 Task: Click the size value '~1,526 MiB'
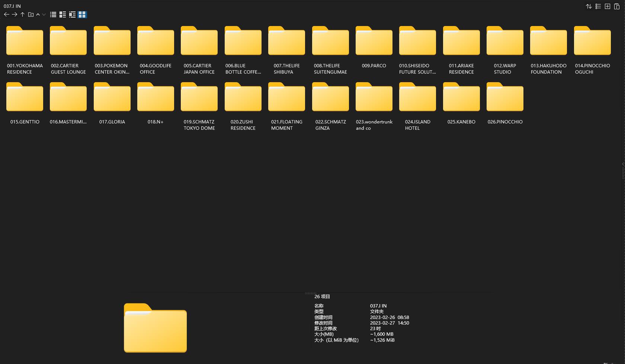[382, 340]
